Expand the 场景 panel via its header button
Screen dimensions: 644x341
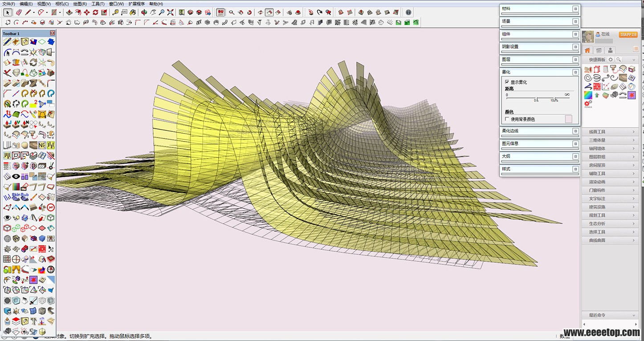575,21
